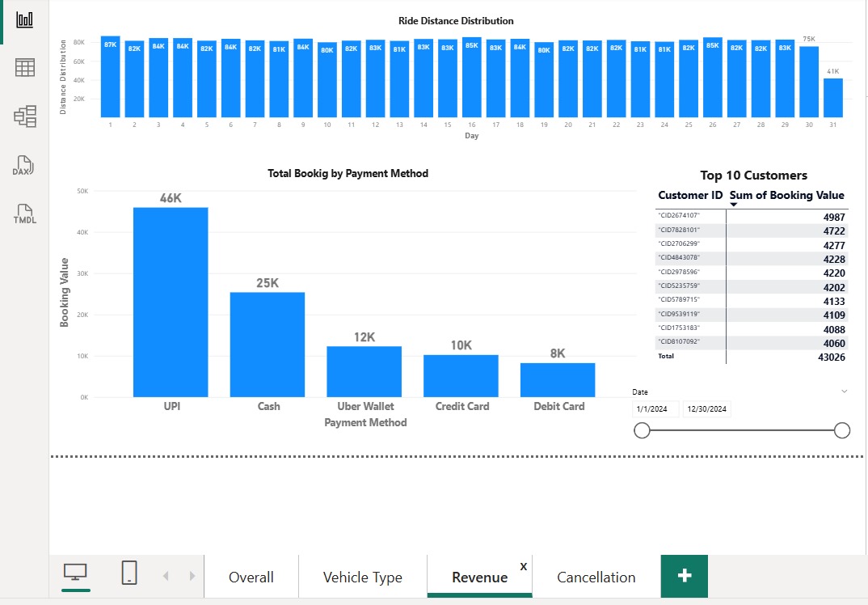Screen dimensions: 868x605
Task: Open the TMDL view icon
Action: click(24, 214)
